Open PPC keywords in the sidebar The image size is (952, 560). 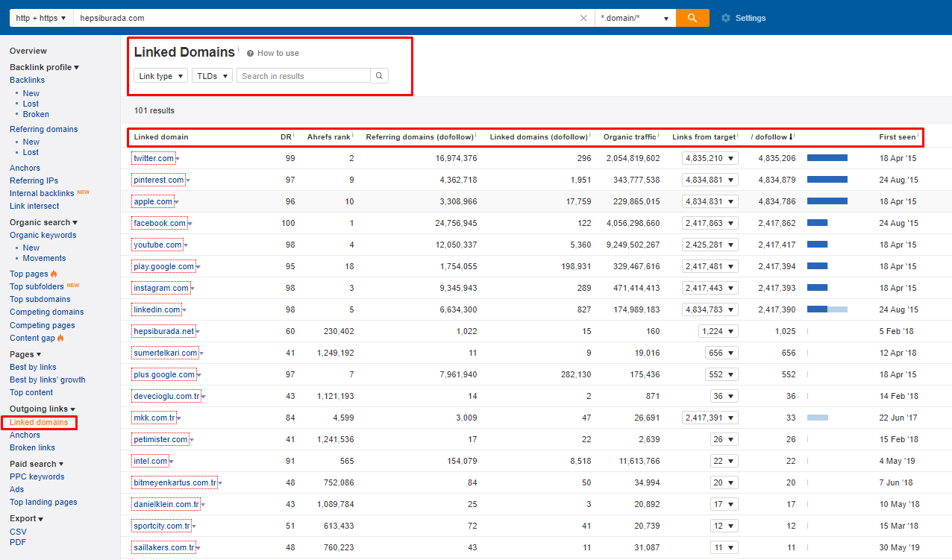(37, 476)
